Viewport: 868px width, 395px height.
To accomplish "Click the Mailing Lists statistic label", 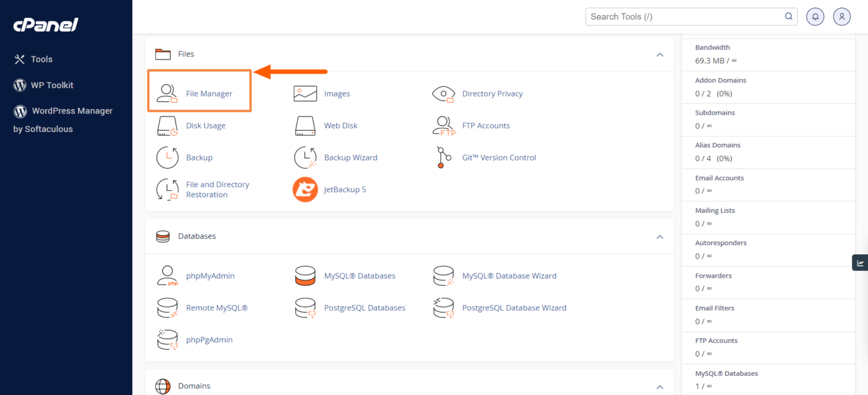I will [x=715, y=210].
